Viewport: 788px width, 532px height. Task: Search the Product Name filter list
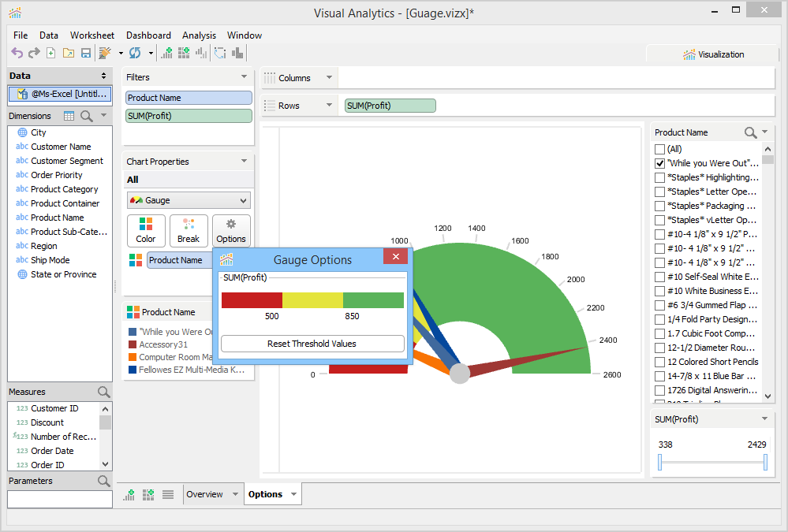point(750,132)
